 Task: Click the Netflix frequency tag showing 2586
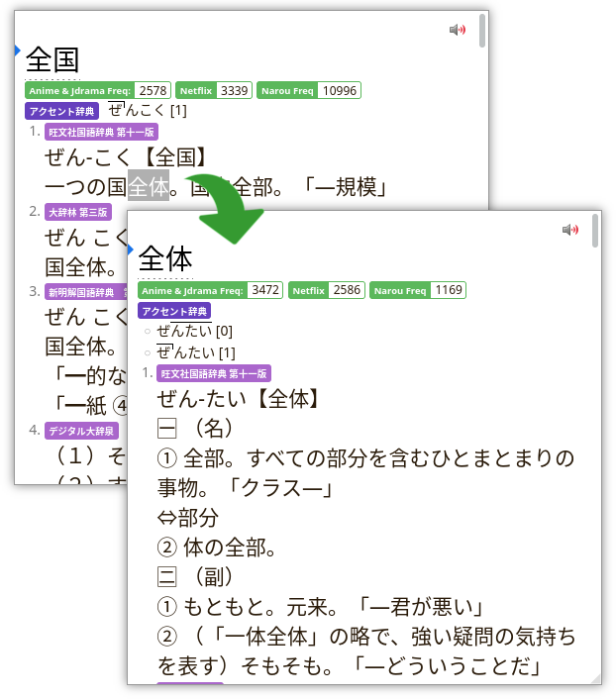point(326,291)
